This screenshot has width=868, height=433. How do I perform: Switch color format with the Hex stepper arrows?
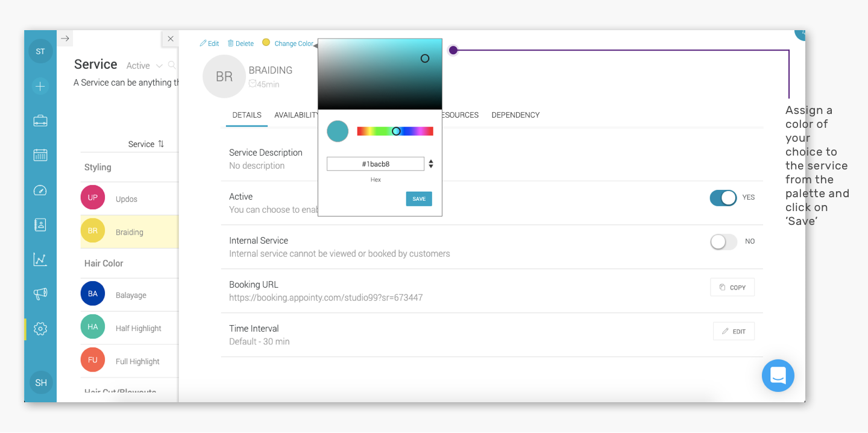tap(431, 164)
